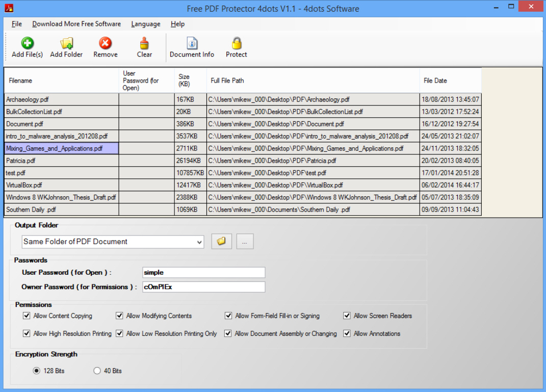
Task: Click the Filename column header
Action: [x=62, y=81]
